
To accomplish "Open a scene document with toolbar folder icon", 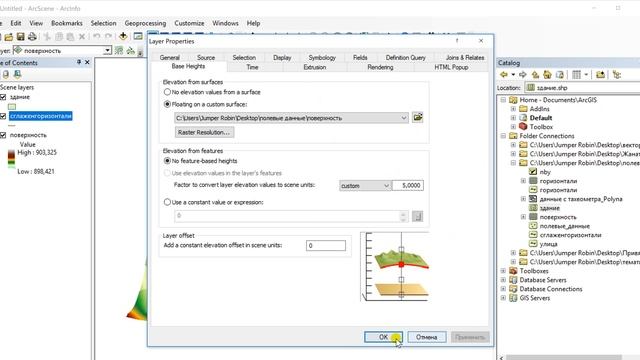I will (9, 37).
